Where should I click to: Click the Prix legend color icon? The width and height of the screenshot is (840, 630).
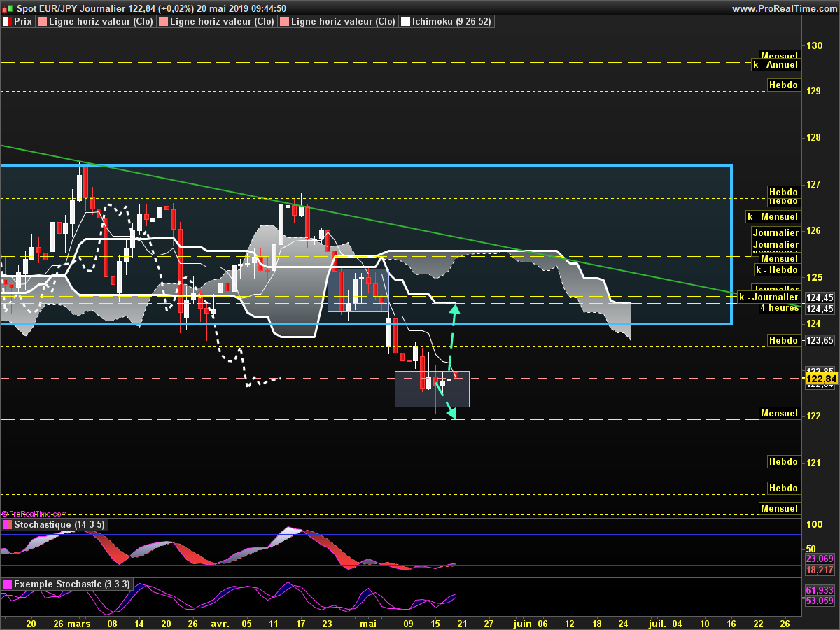point(7,22)
